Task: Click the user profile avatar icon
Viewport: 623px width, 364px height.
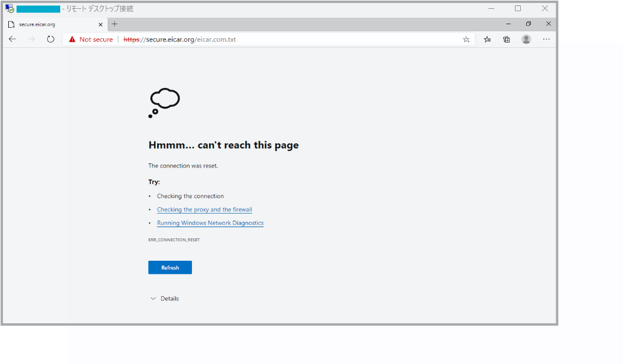Action: [x=526, y=39]
